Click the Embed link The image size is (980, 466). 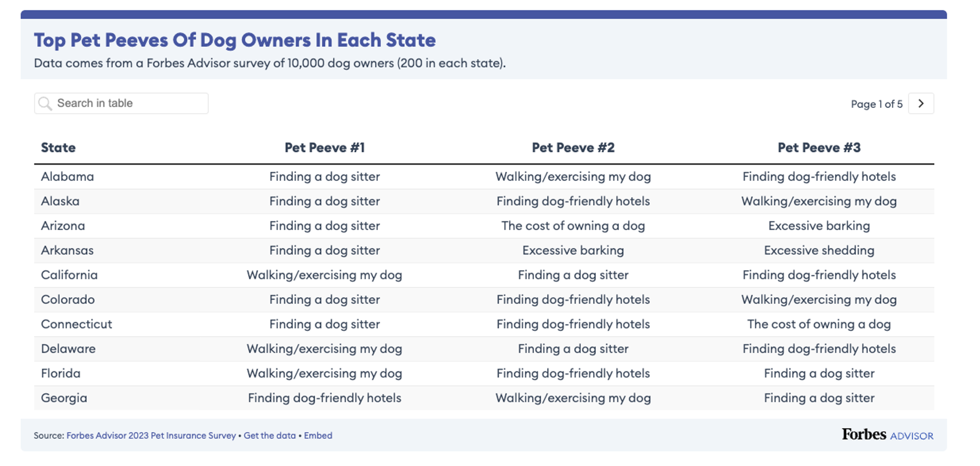pyautogui.click(x=318, y=435)
